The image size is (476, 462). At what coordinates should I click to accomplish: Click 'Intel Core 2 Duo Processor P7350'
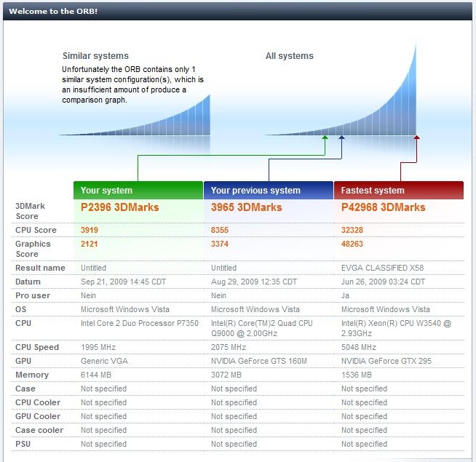point(140,323)
